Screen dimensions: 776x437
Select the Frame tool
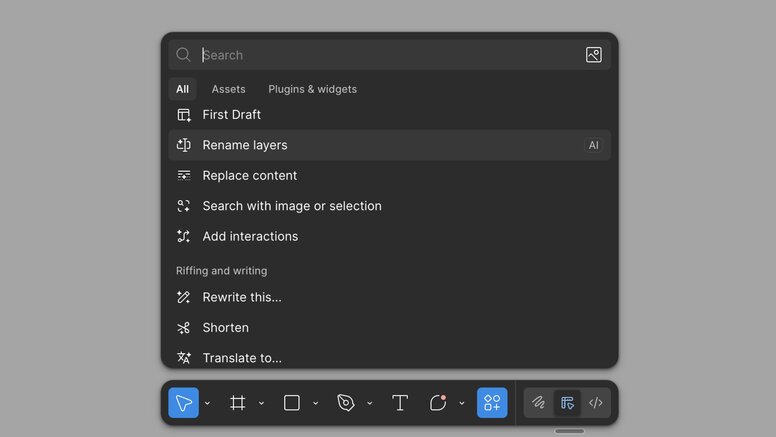[x=238, y=403]
